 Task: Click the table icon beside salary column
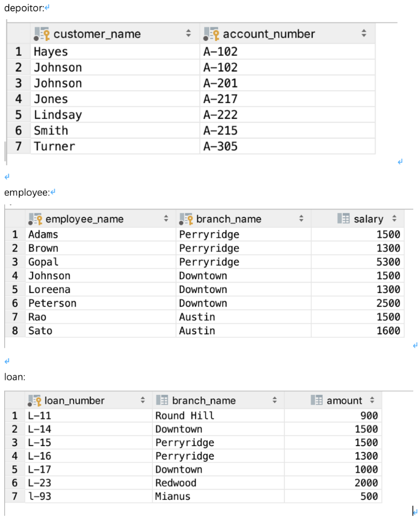[343, 219]
